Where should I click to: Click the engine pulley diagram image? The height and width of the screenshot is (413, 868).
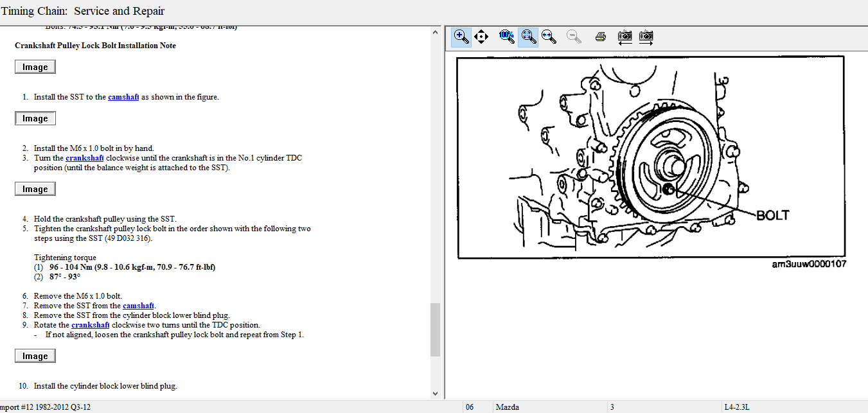650,157
